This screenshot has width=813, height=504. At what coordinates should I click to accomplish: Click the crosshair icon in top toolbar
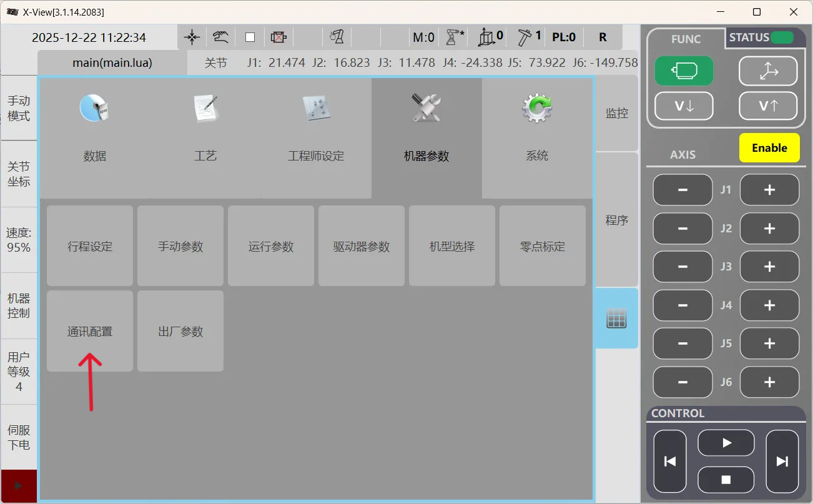tap(192, 37)
